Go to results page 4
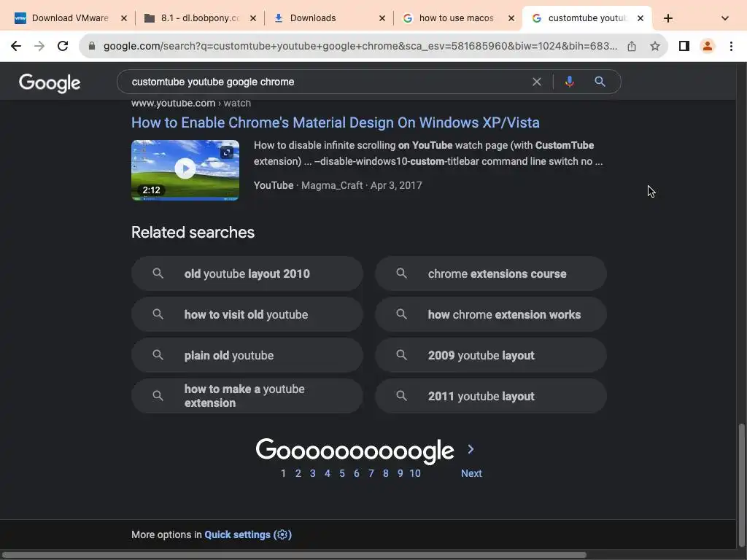The width and height of the screenshot is (747, 560). click(x=328, y=473)
